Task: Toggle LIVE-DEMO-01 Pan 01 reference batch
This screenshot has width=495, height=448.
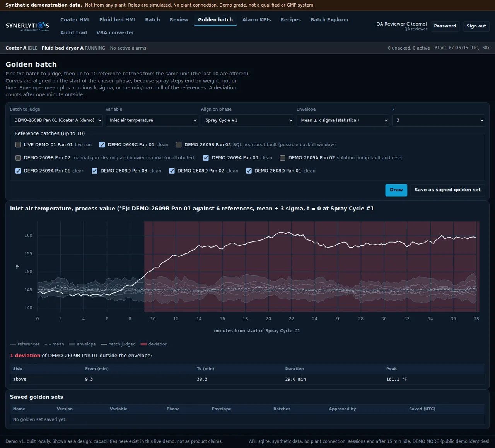Action: [x=18, y=145]
